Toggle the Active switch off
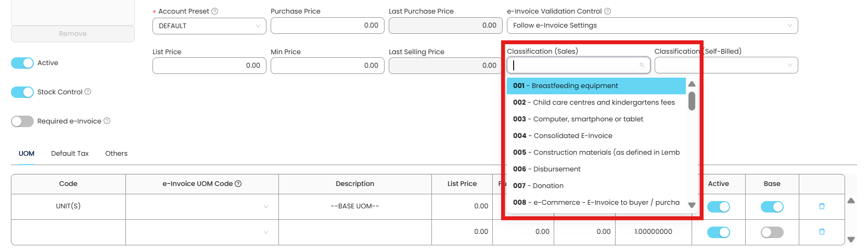 22,63
